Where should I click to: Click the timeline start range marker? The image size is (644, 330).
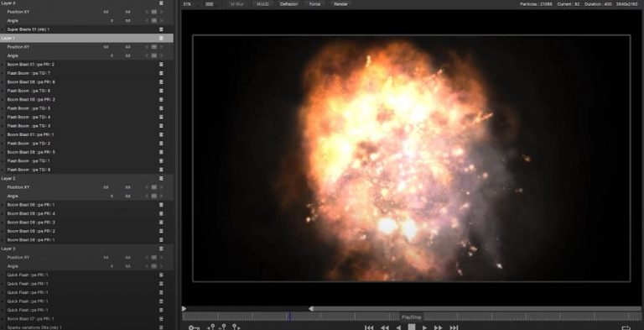pyautogui.click(x=184, y=309)
